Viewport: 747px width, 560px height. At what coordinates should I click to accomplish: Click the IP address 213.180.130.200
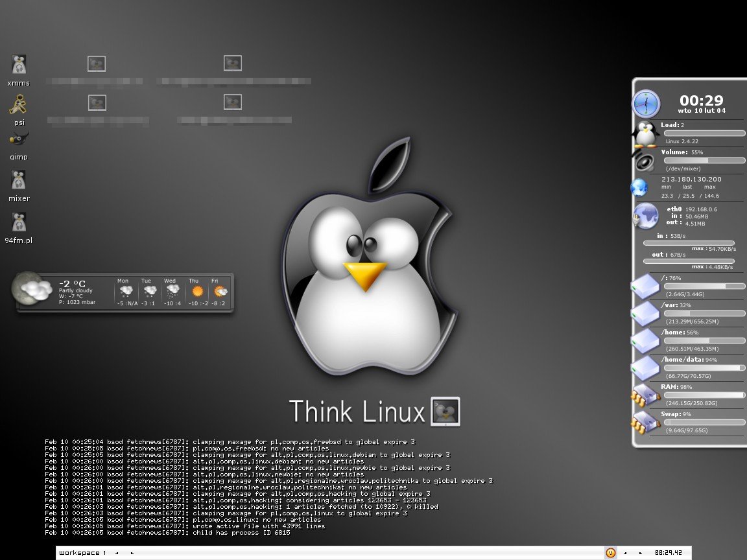point(691,180)
